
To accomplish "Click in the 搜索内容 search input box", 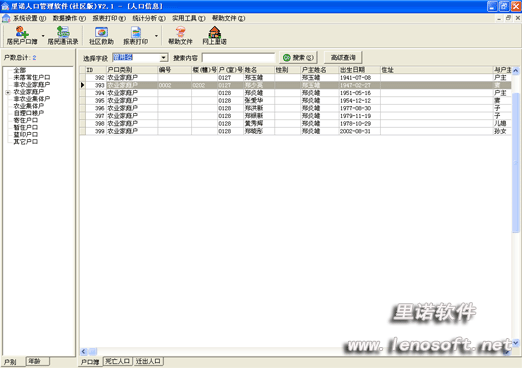I will (x=238, y=58).
